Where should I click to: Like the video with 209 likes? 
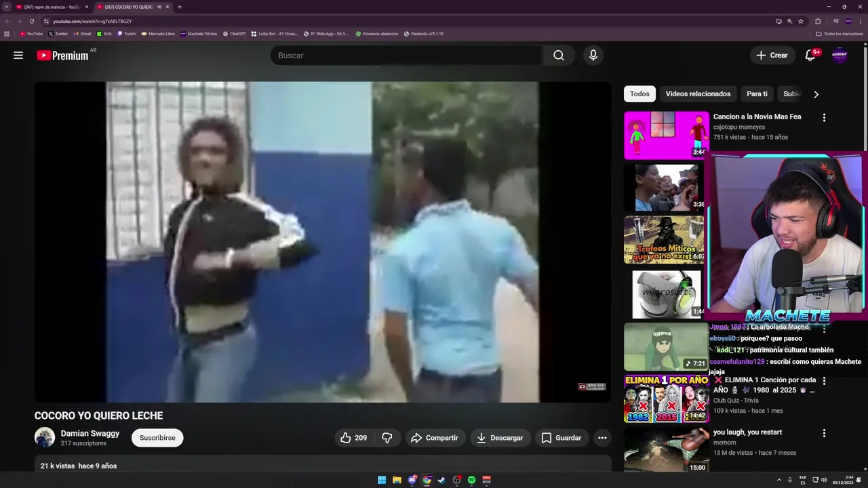click(x=354, y=438)
